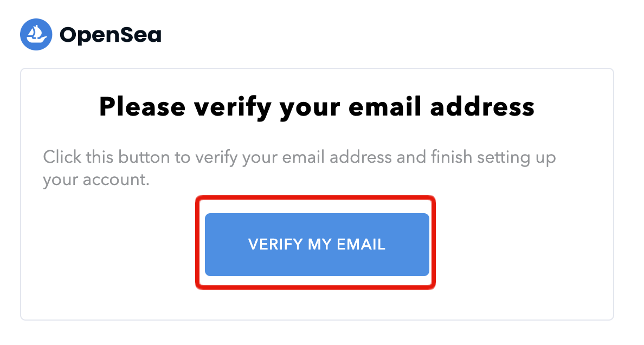
Task: Click the 'your account.' text line
Action: tap(96, 181)
